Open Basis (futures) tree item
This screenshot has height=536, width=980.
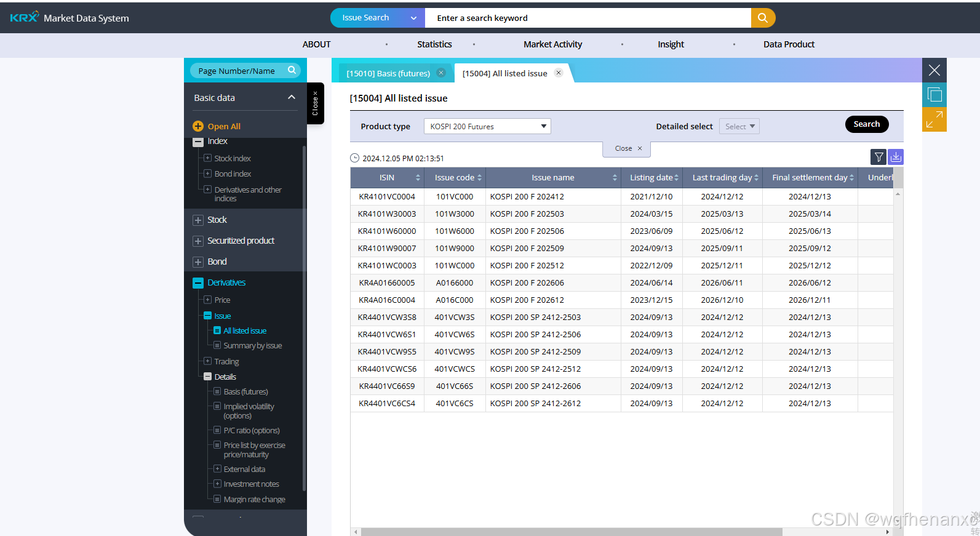(x=246, y=392)
